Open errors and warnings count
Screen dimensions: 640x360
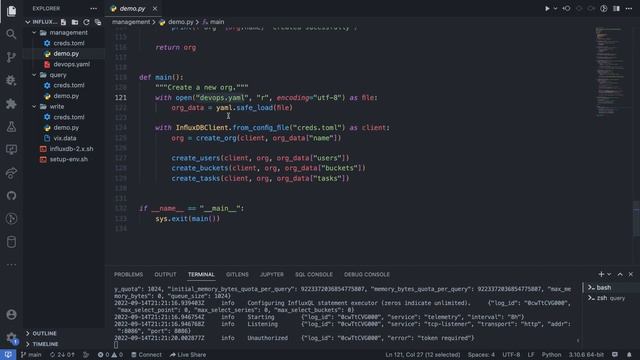110,355
